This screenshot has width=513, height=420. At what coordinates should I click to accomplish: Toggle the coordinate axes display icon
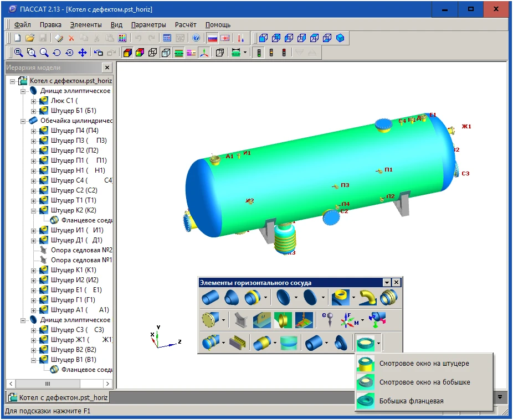click(x=204, y=53)
